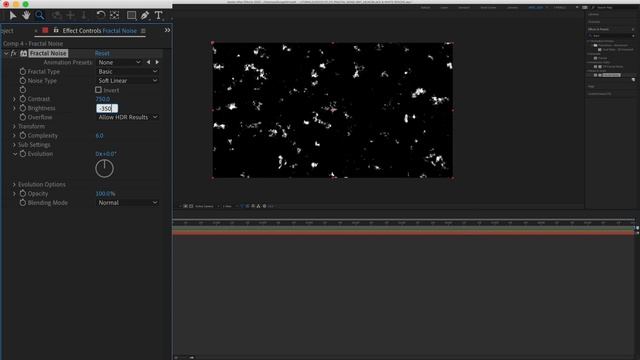Image resolution: width=640 pixels, height=360 pixels.
Task: Click the lock icon before Effect Controls
Action: pos(56,30)
